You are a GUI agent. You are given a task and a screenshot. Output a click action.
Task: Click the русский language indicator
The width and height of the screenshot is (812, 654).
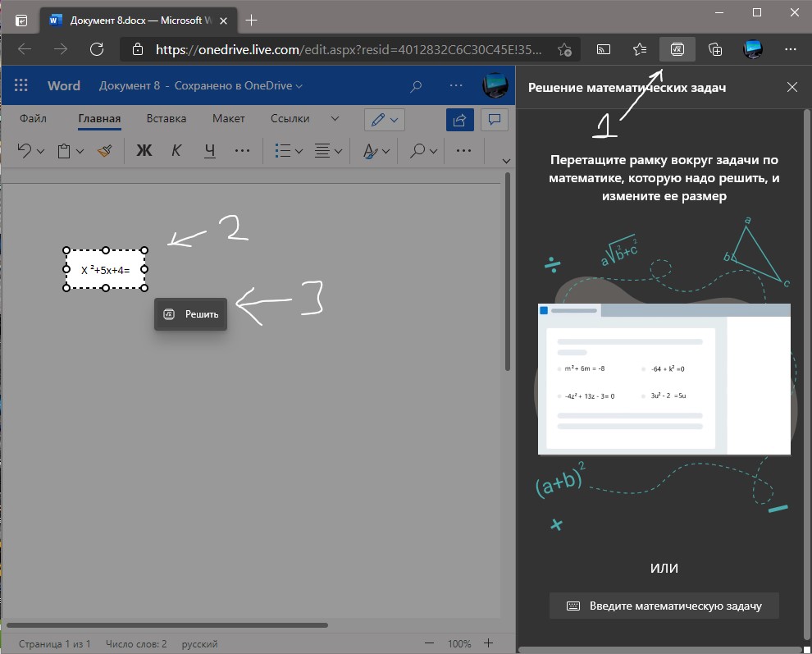(x=199, y=643)
